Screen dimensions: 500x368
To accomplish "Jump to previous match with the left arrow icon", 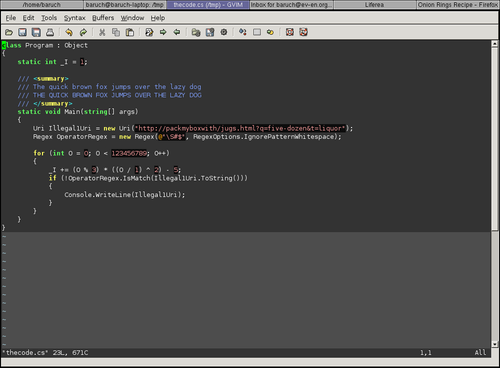I will coord(177,32).
